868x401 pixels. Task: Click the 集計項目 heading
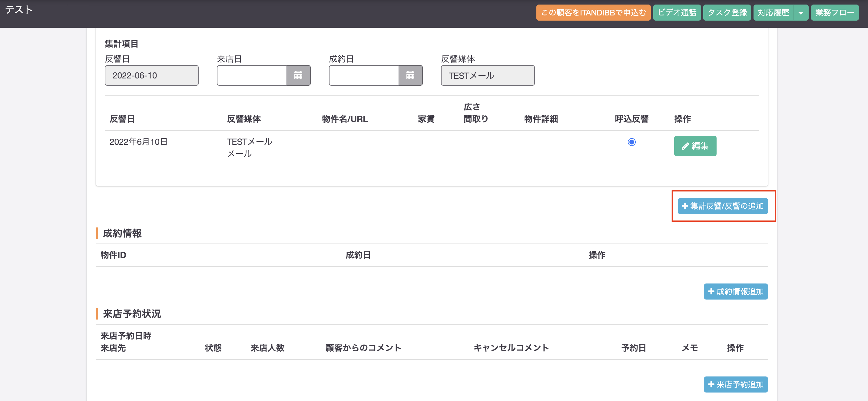(121, 44)
